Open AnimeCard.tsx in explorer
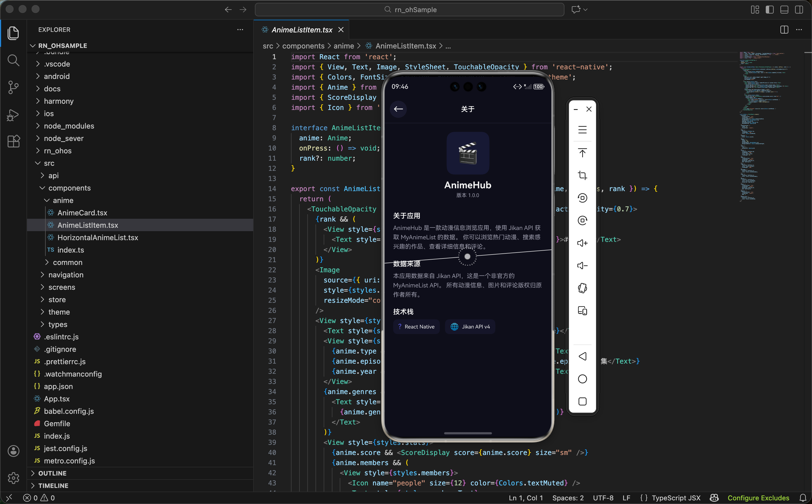Screen dimensions: 812x504 coord(82,213)
